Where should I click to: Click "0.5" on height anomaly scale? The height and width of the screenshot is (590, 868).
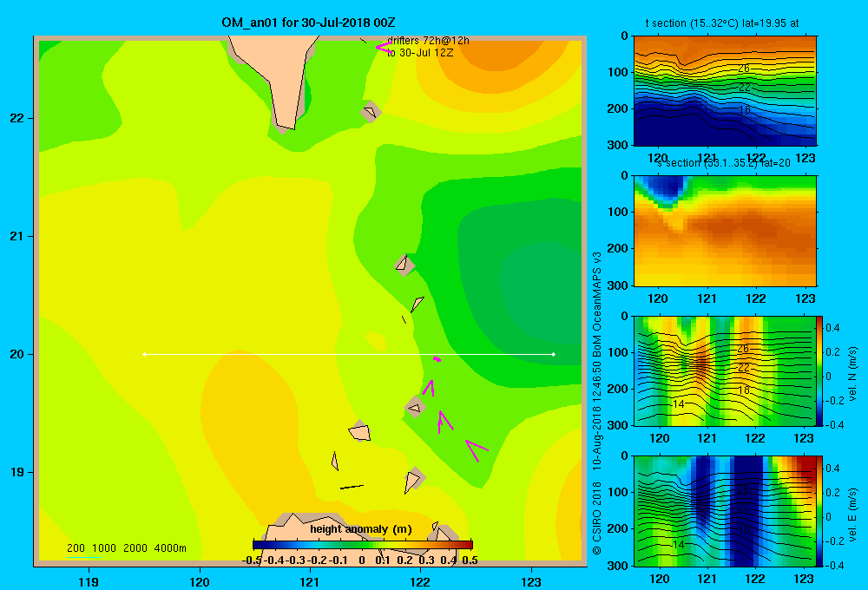click(x=470, y=560)
